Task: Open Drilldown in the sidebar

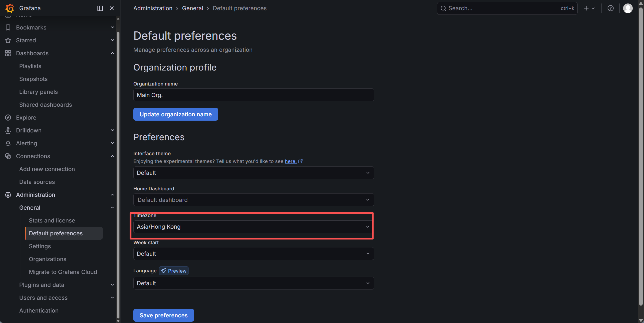Action: pyautogui.click(x=29, y=130)
